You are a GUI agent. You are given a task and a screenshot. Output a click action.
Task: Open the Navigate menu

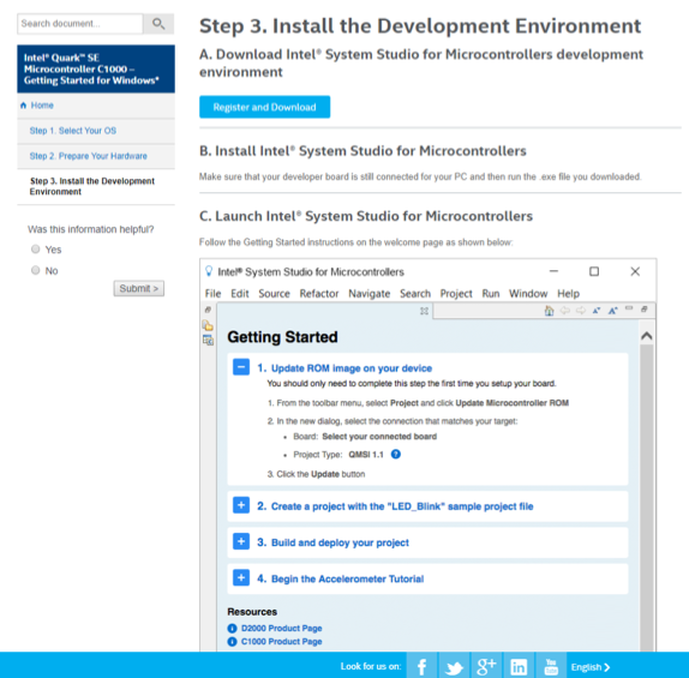(369, 294)
